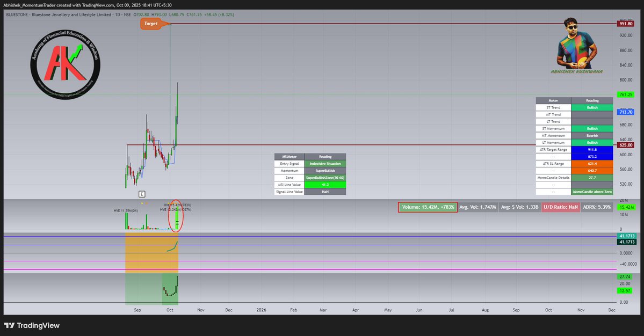
Task: Click Jun on the time axis
Action: tap(419, 310)
